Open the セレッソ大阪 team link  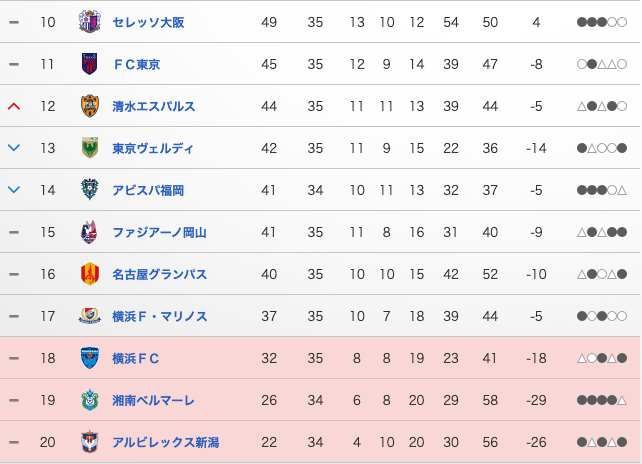[x=148, y=22]
